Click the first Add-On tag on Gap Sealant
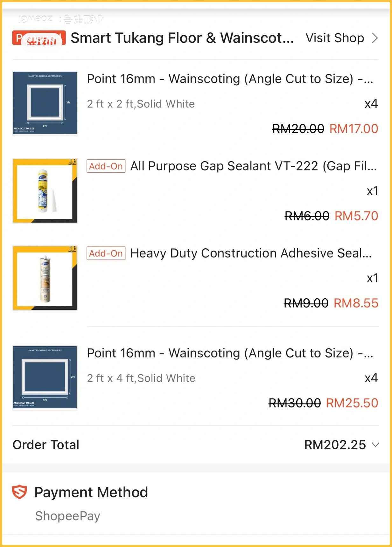 click(106, 166)
